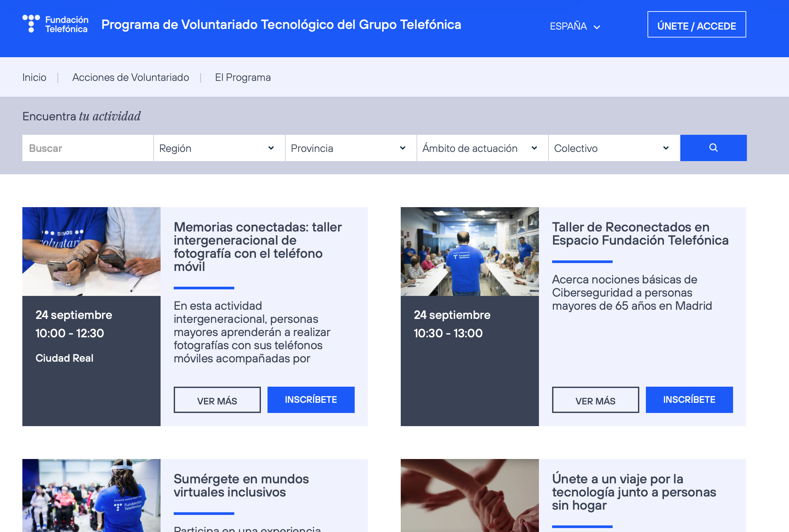The width and height of the screenshot is (789, 532).
Task: Open Sumérgete en mundos virtuales inclusivos title
Action: 241,486
